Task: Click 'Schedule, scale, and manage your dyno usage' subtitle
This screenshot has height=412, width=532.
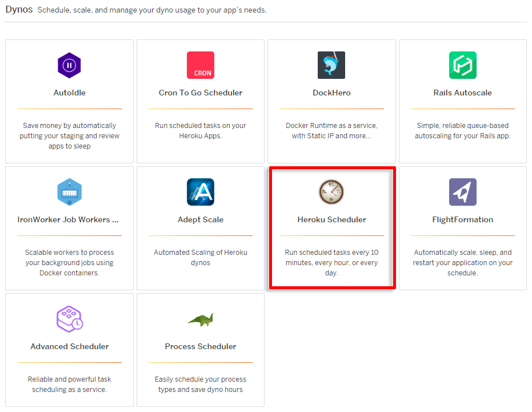Action: click(152, 10)
